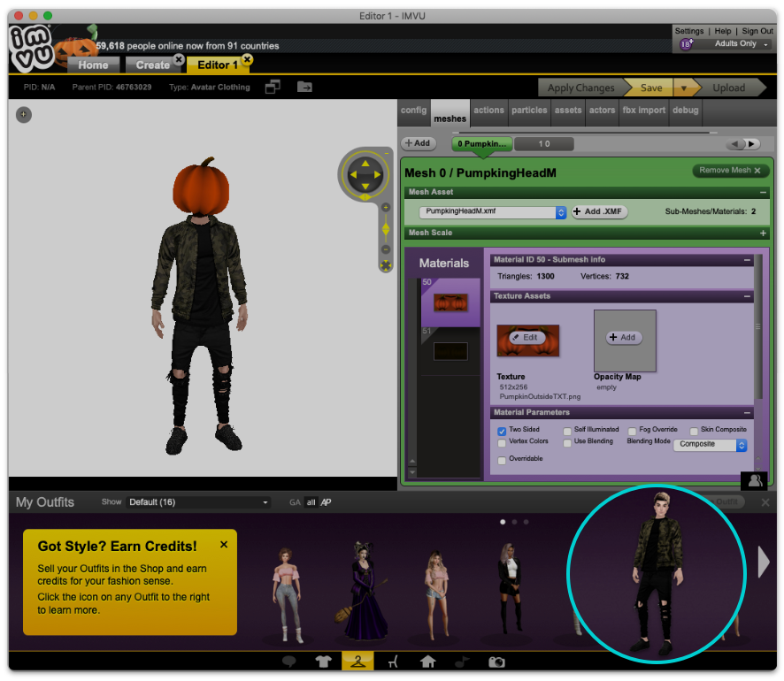Select the 'all' outfit filter
784x681 pixels.
(311, 502)
